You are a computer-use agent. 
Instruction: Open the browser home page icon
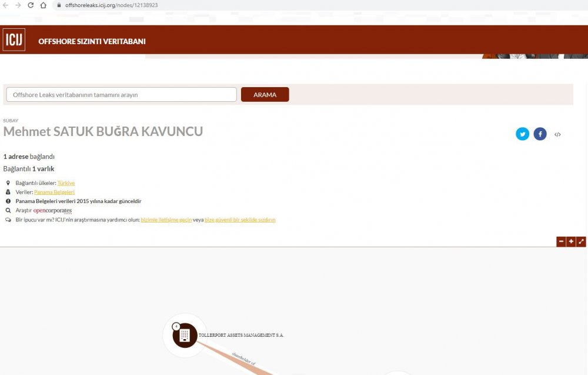tap(44, 5)
